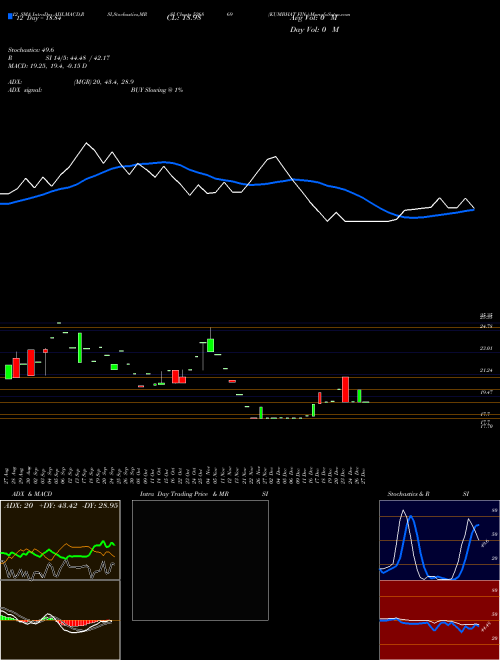Click the "Avg Vol: 0 M" label
Image resolution: width=500 pixels, height=660 pixels.
tap(313, 19)
